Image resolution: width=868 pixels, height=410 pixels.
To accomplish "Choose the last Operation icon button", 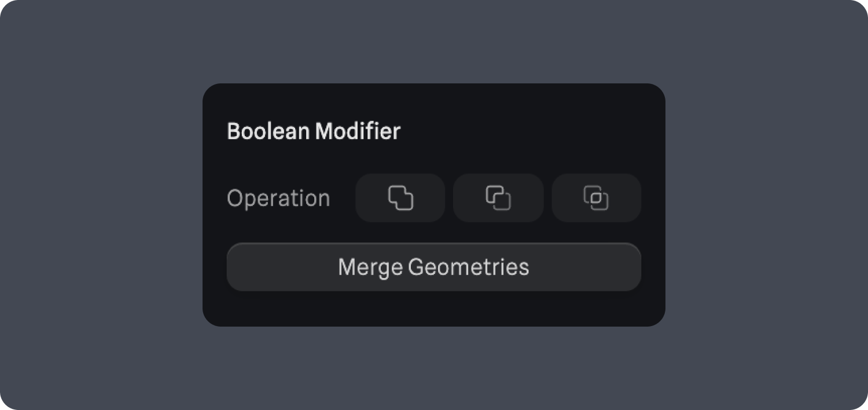I will pos(596,198).
